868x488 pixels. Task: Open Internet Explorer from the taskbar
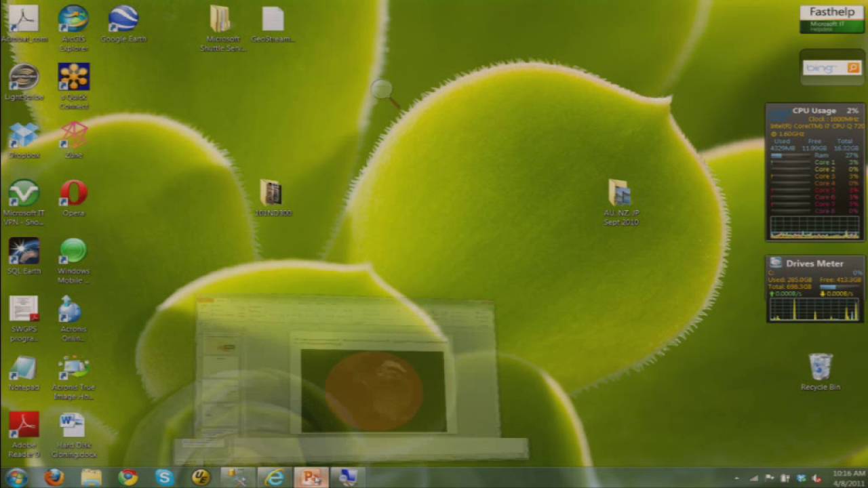274,477
